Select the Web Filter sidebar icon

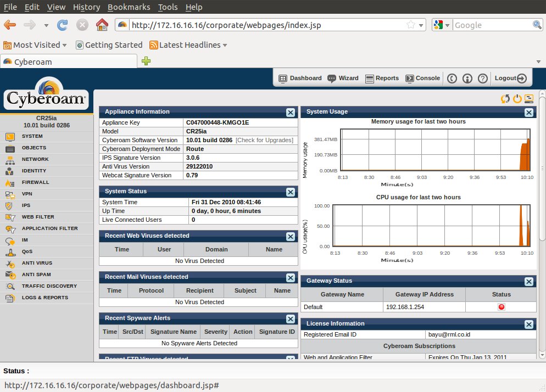pyautogui.click(x=10, y=217)
